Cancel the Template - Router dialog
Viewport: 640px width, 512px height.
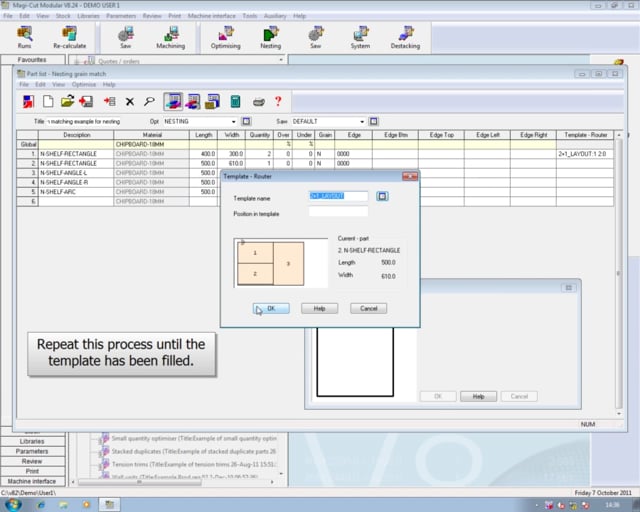[x=369, y=309]
